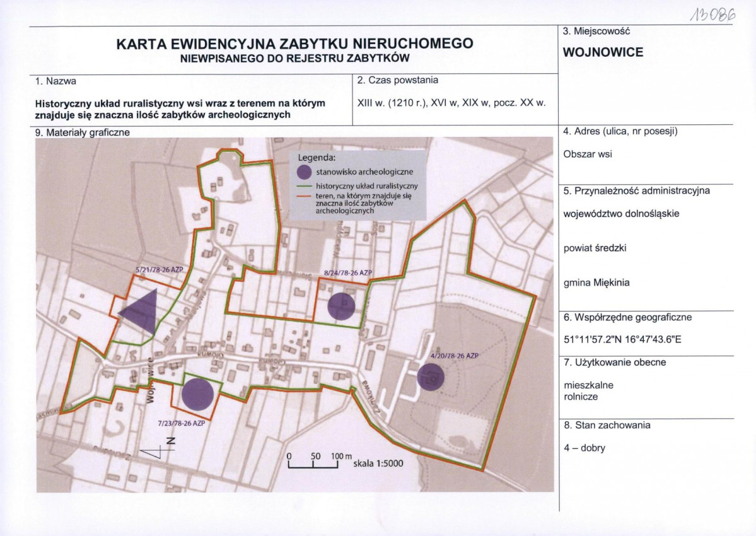This screenshot has width=756, height=536.
Task: Click the circular site marker labeled 8/24/78-26 AZP
Action: click(340, 307)
